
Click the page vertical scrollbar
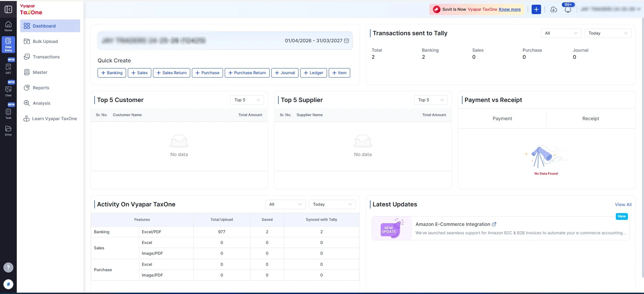tap(642, 148)
